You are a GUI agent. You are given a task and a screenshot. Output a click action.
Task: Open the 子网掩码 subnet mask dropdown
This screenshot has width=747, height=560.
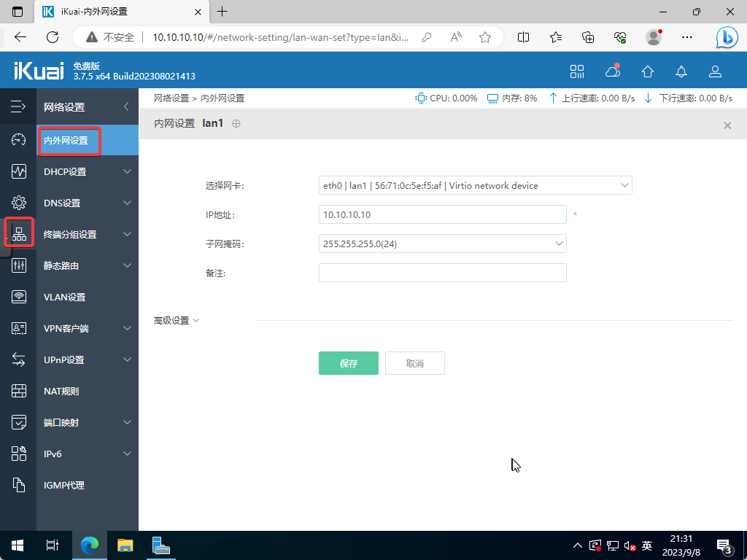click(x=442, y=244)
